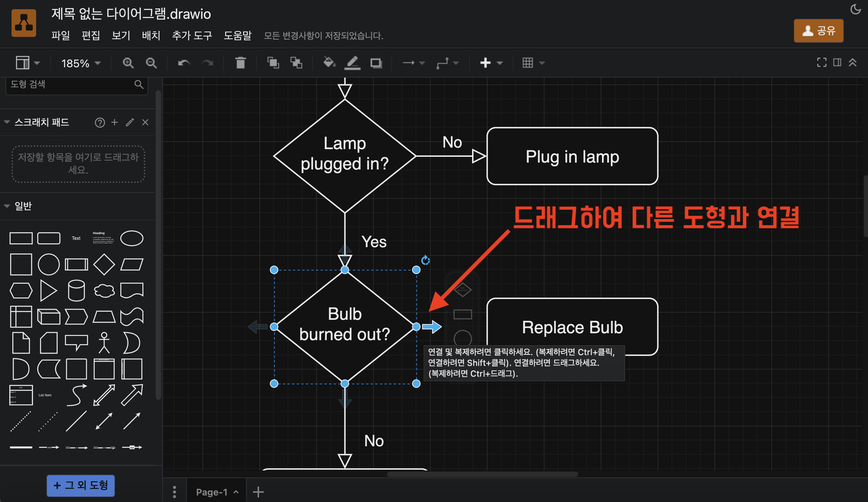Open waypoint style dropdown
868x502 pixels.
point(448,63)
